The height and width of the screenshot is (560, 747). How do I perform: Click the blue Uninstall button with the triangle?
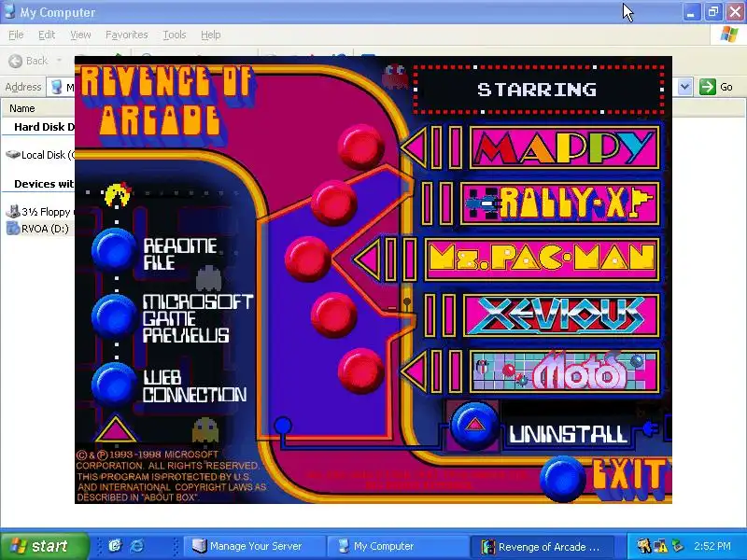coord(474,426)
